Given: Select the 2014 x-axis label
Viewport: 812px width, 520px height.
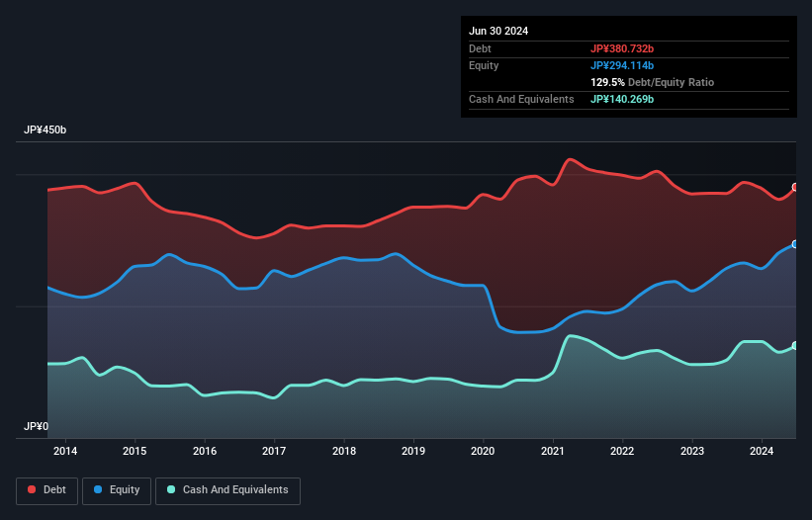Looking at the screenshot, I should coord(65,451).
